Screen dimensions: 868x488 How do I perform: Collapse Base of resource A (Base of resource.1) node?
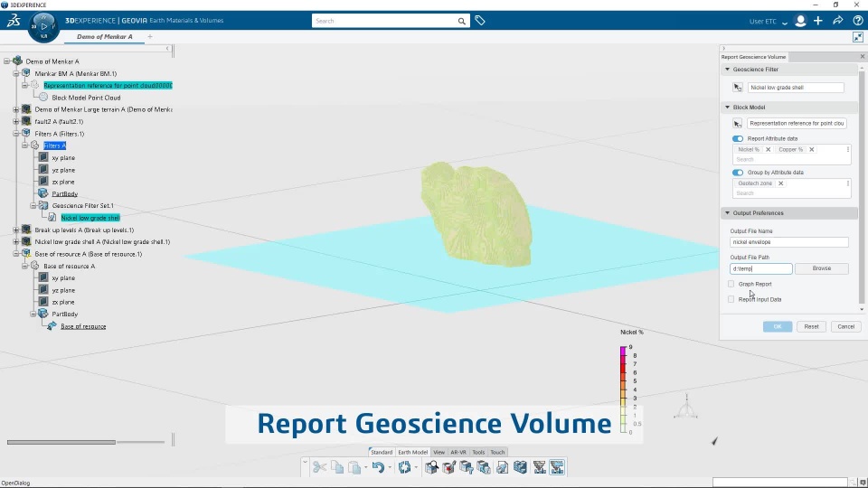point(16,254)
